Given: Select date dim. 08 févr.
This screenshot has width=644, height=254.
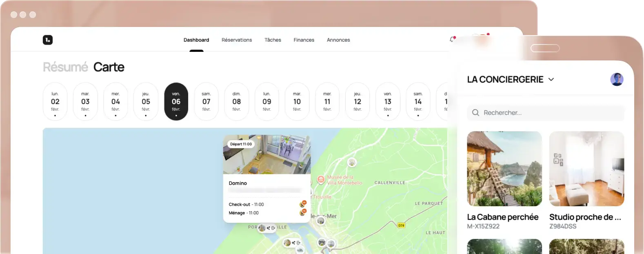Looking at the screenshot, I should 237,102.
